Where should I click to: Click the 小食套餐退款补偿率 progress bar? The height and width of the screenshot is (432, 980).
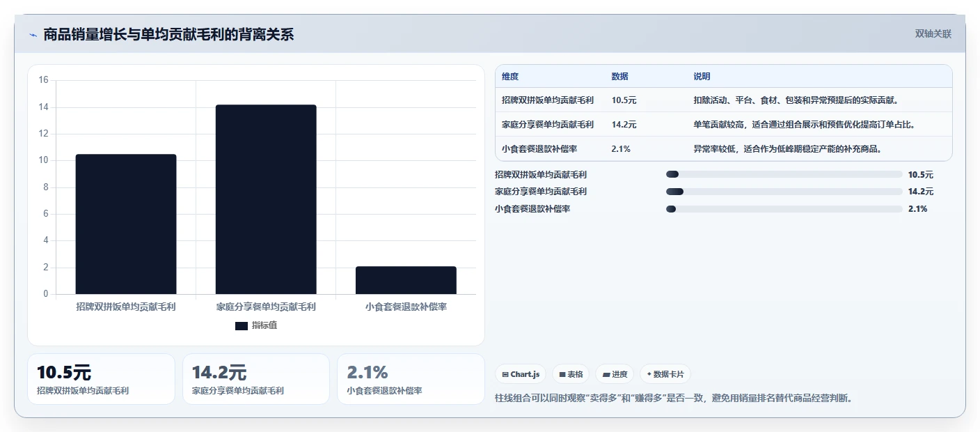coord(784,209)
